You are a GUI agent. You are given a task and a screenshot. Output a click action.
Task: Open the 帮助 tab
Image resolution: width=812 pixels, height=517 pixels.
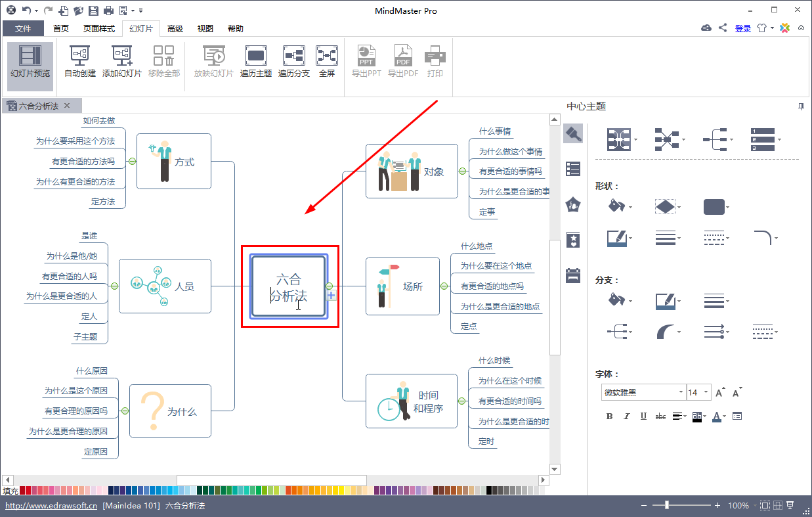[x=236, y=28]
